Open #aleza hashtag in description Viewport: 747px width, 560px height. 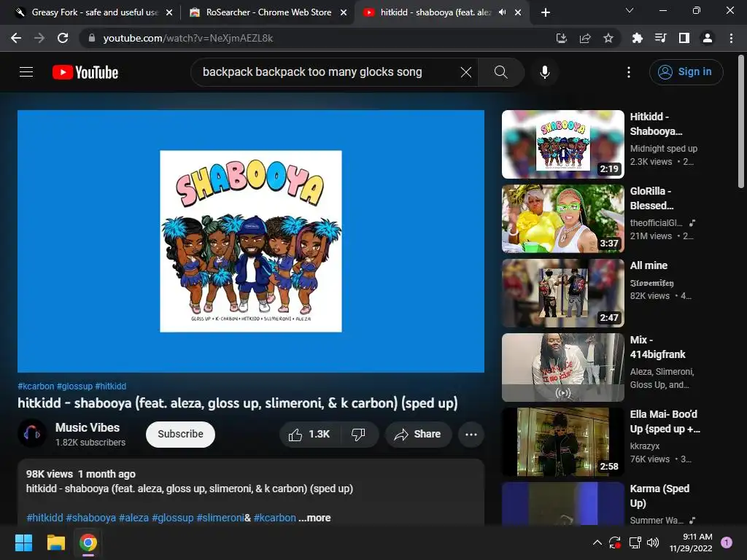133,518
